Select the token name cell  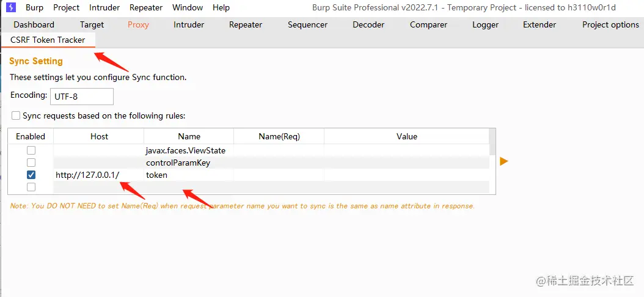pyautogui.click(x=189, y=175)
